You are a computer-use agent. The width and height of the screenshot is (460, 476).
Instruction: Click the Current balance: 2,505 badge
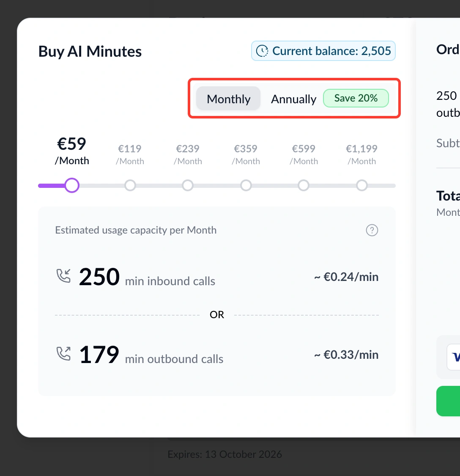(323, 51)
